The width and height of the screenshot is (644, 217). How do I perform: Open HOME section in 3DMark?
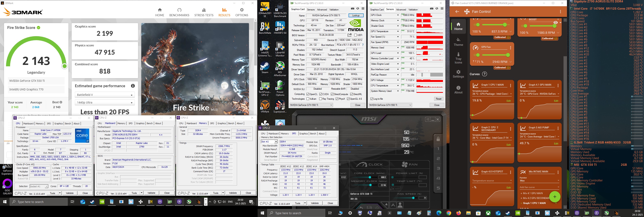coord(160,12)
